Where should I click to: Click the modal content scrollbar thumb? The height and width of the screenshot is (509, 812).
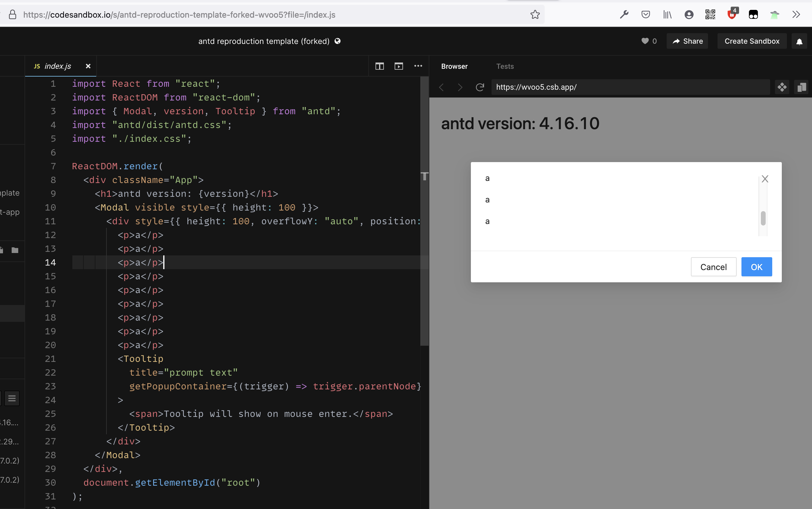[x=763, y=218]
